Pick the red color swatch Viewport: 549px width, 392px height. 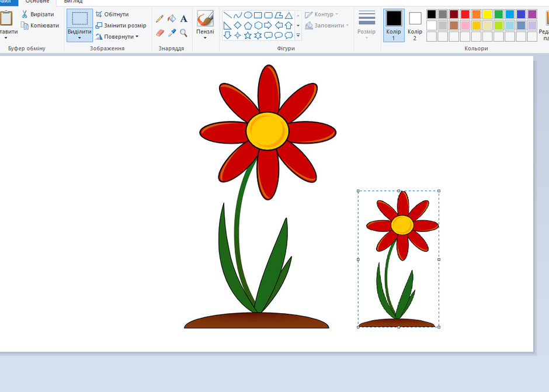(465, 15)
